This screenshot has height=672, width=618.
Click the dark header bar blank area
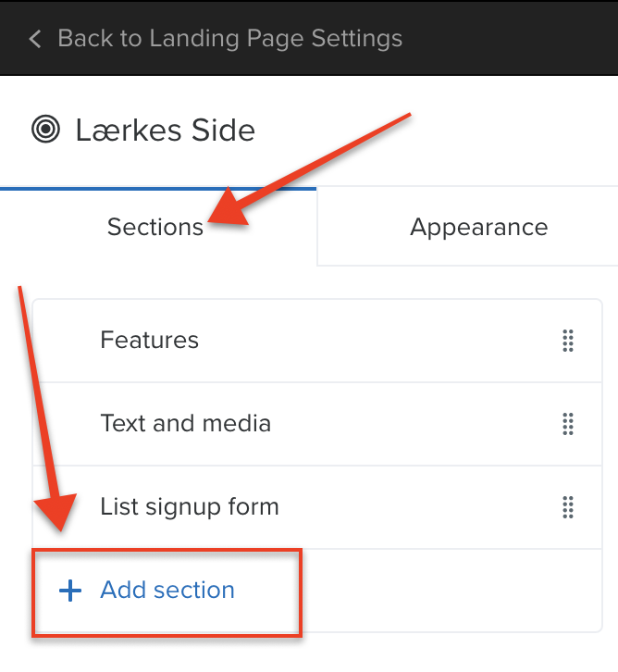pos(510,39)
